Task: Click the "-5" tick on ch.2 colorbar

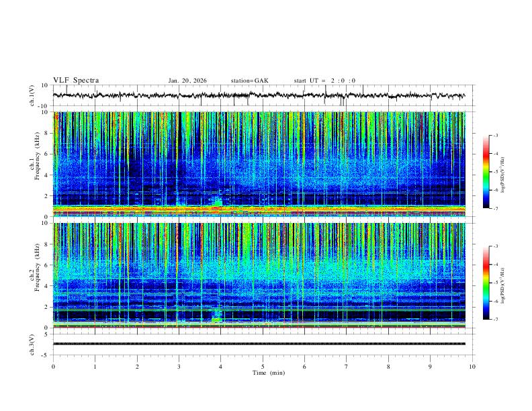Action: point(495,283)
